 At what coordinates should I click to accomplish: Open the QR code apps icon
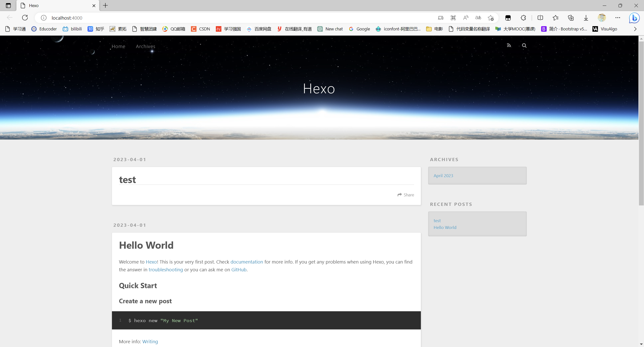(x=453, y=18)
